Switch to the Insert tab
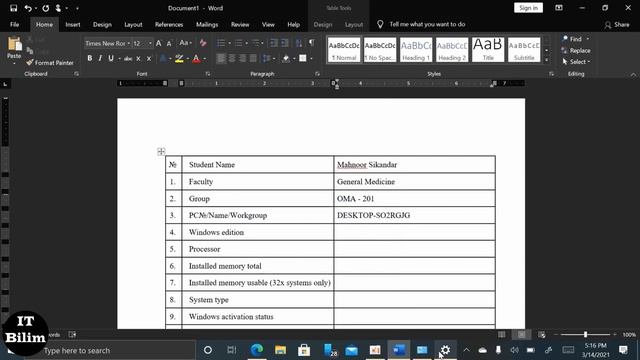 (x=73, y=24)
